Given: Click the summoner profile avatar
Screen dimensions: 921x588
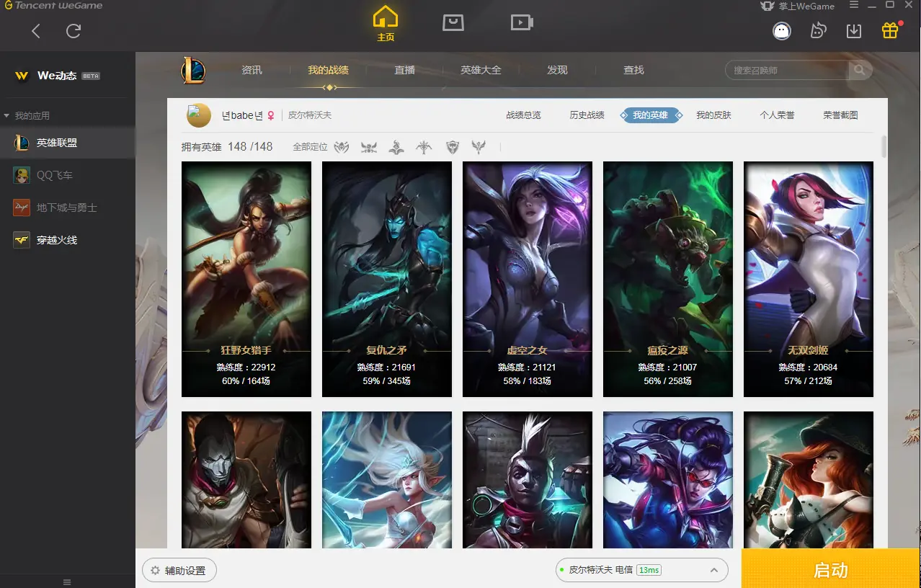Looking at the screenshot, I should [x=199, y=115].
